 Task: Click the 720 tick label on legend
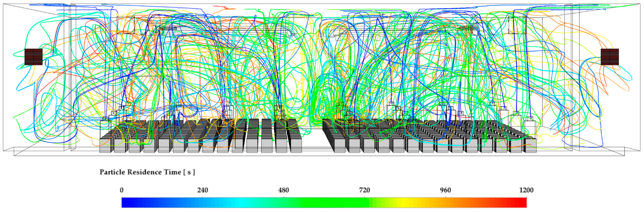[364, 190]
